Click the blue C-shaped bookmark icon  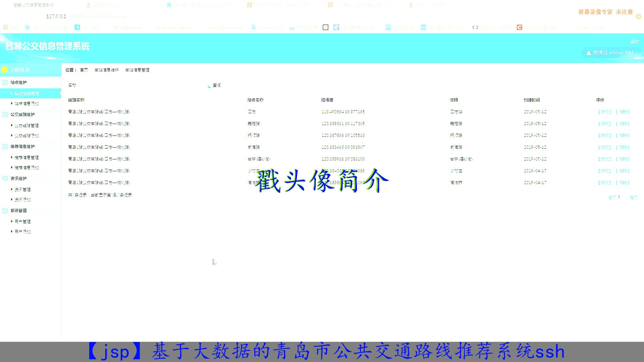coord(336,27)
